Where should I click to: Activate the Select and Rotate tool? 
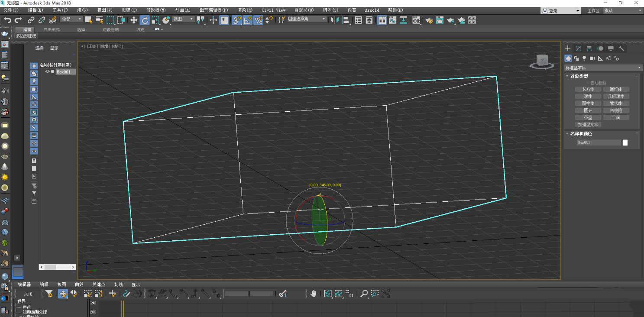145,20
